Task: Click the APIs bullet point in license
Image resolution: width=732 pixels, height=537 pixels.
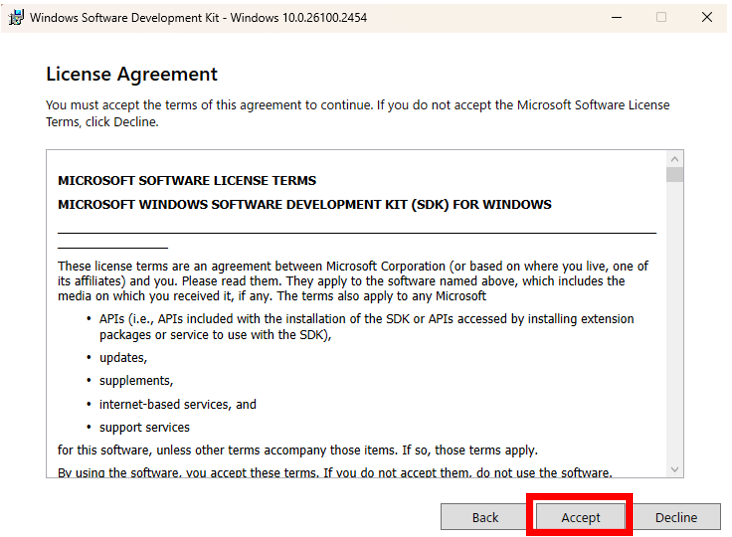Action: (x=366, y=326)
